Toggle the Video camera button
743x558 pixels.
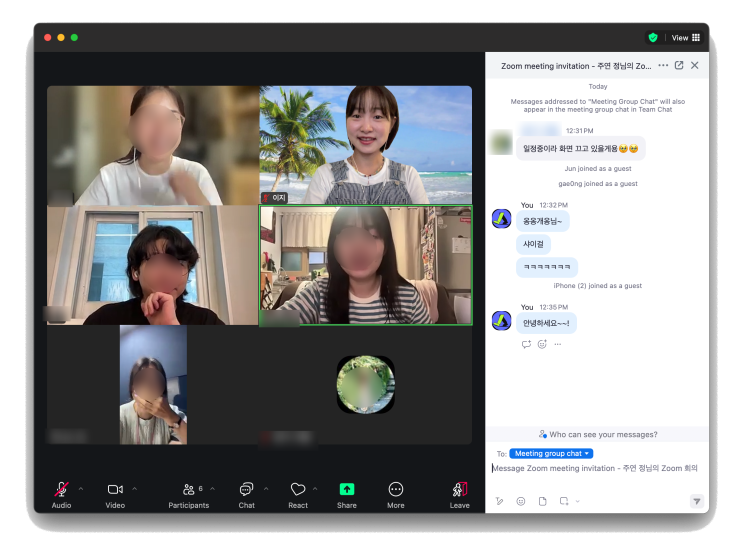pos(115,495)
